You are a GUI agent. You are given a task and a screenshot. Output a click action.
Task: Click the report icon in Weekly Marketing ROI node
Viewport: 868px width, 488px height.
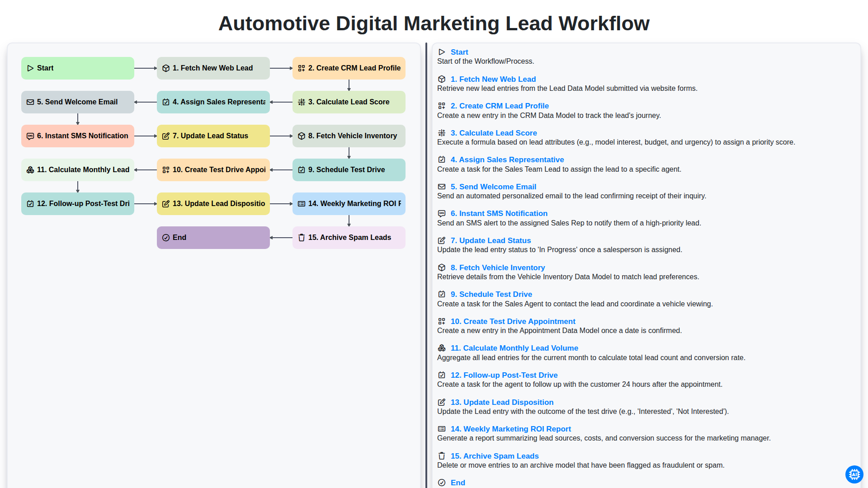pyautogui.click(x=302, y=204)
